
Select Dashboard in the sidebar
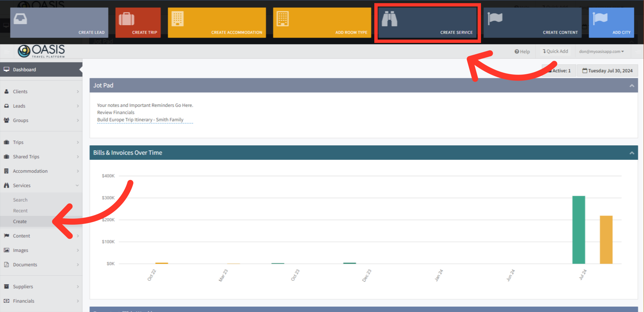tap(41, 70)
